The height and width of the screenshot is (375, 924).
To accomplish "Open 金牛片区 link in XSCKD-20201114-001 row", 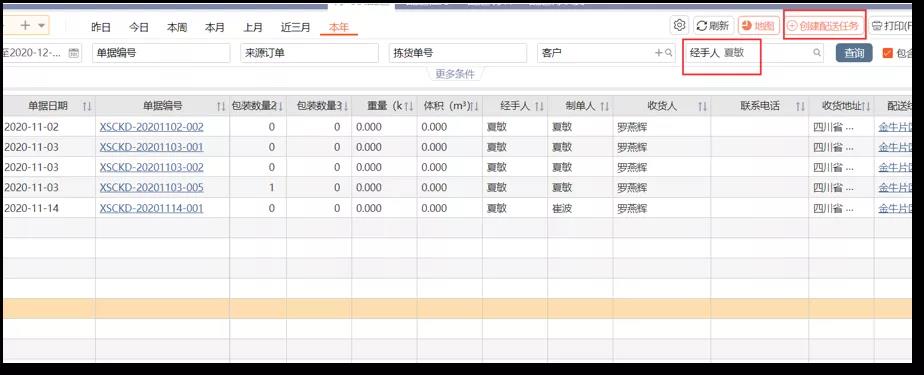I will [895, 208].
